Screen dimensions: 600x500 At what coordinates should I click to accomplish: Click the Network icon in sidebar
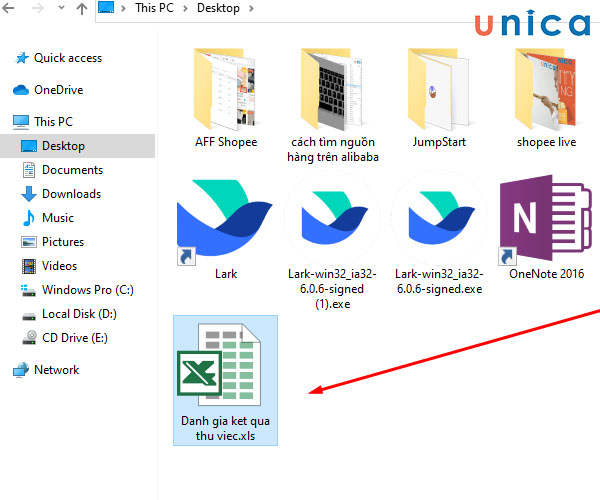click(x=21, y=370)
